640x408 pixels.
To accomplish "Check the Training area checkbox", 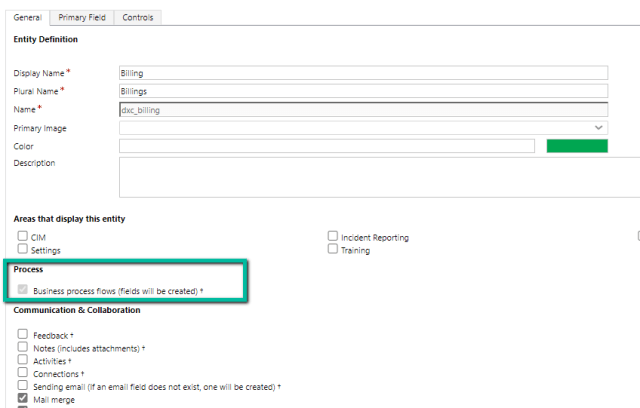I will 333,250.
